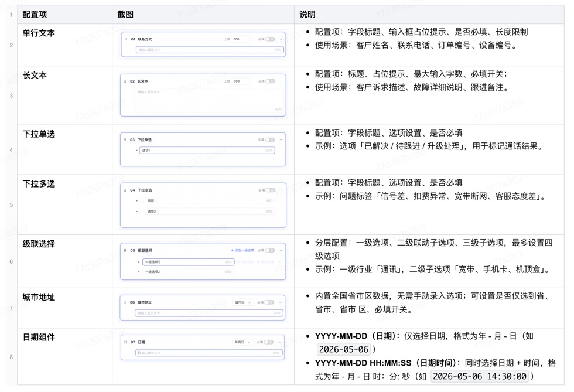Click the 上限 500 field in 长文本
Screen dimensions: 574x392
[241, 81]
